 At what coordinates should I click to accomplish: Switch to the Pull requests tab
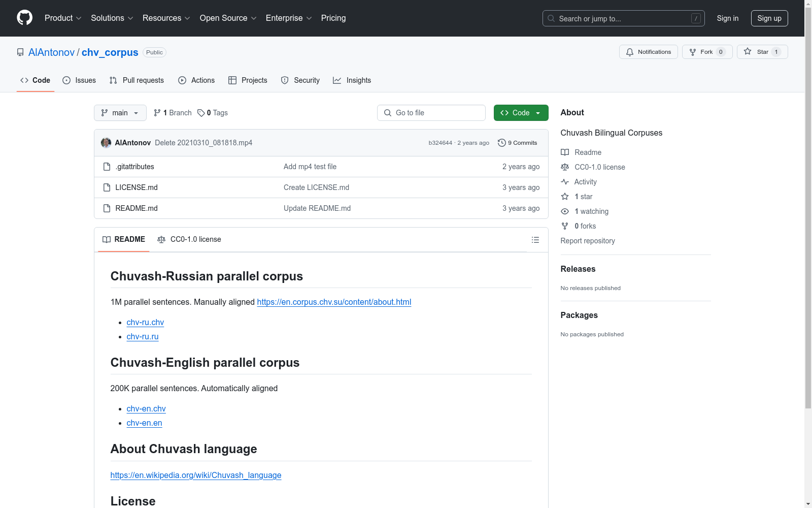pos(137,80)
